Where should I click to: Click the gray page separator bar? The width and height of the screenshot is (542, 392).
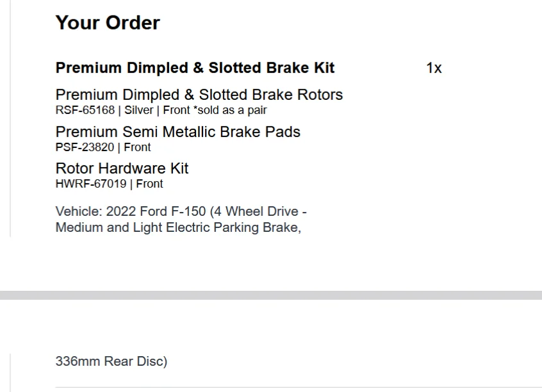click(x=271, y=295)
